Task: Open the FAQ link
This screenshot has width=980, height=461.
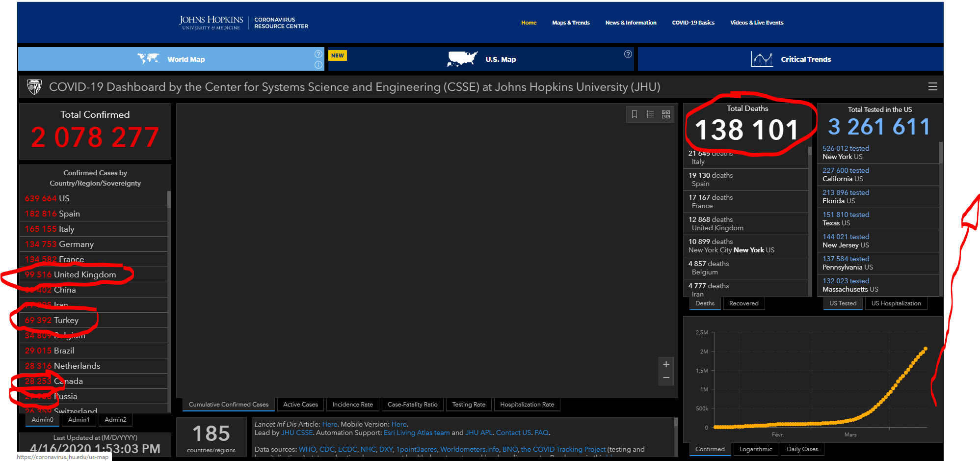Action: 541,433
